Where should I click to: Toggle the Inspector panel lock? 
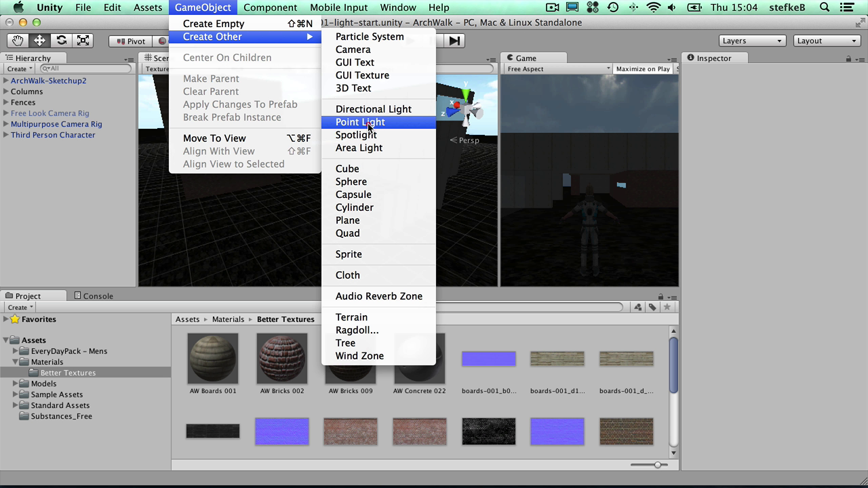[848, 58]
